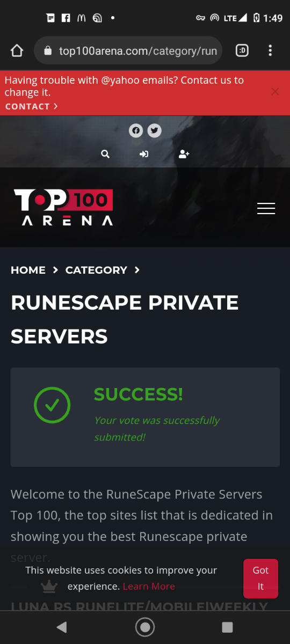Image resolution: width=290 pixels, height=644 pixels.
Task: Select CATEGORY in the breadcrumb
Action: pos(96,270)
